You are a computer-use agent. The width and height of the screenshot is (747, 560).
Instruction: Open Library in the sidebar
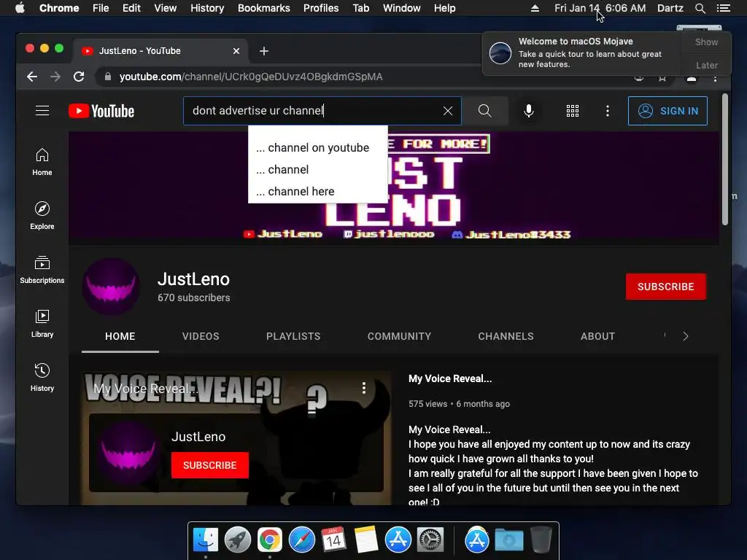42,323
